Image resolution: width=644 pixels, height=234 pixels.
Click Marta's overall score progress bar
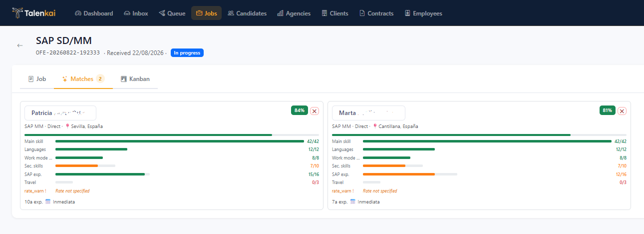click(x=479, y=135)
